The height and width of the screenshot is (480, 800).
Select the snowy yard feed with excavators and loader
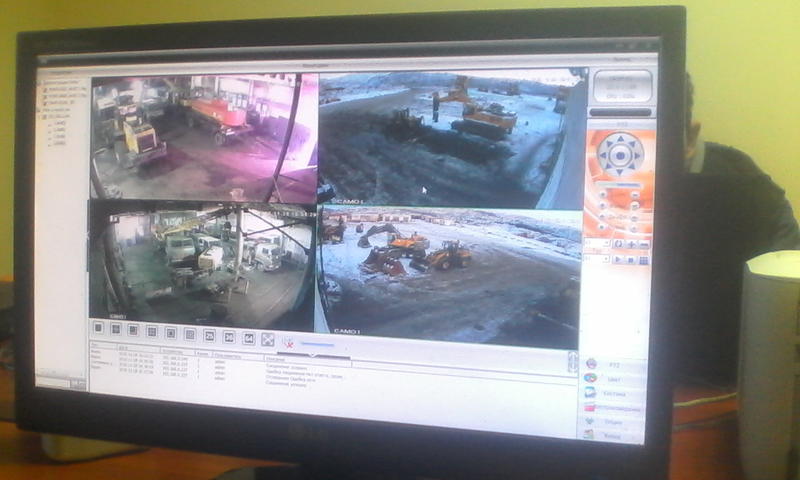coord(449,278)
